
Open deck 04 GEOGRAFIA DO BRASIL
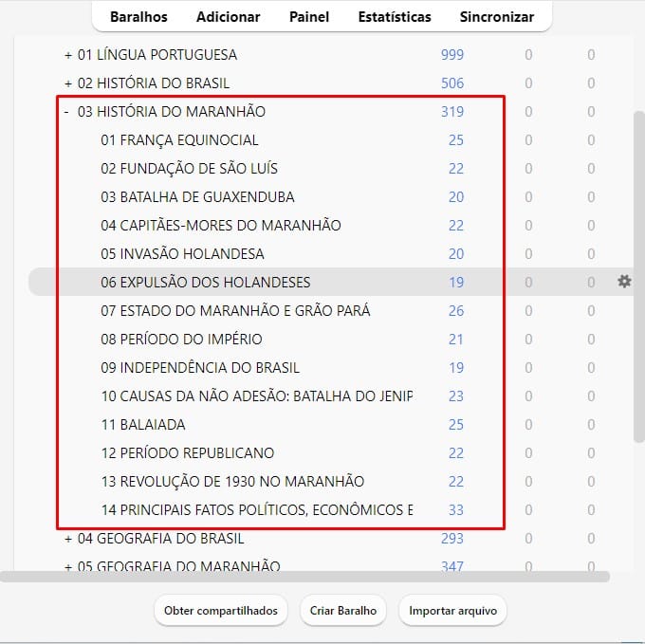point(161,539)
